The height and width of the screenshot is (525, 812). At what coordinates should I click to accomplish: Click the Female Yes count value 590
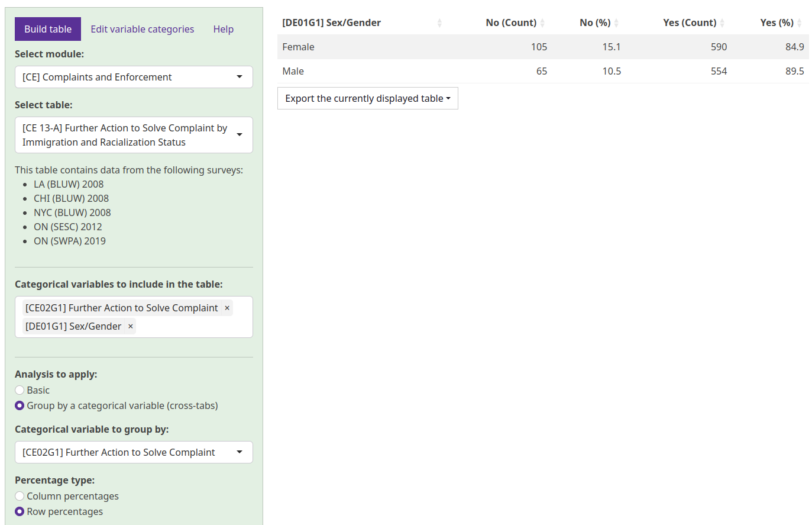coord(719,47)
